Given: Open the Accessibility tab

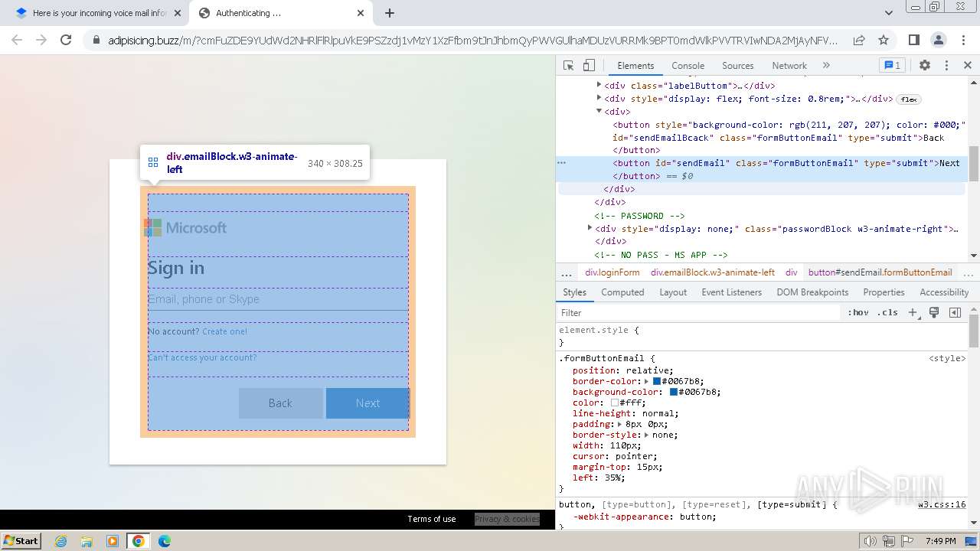Looking at the screenshot, I should coord(944,292).
